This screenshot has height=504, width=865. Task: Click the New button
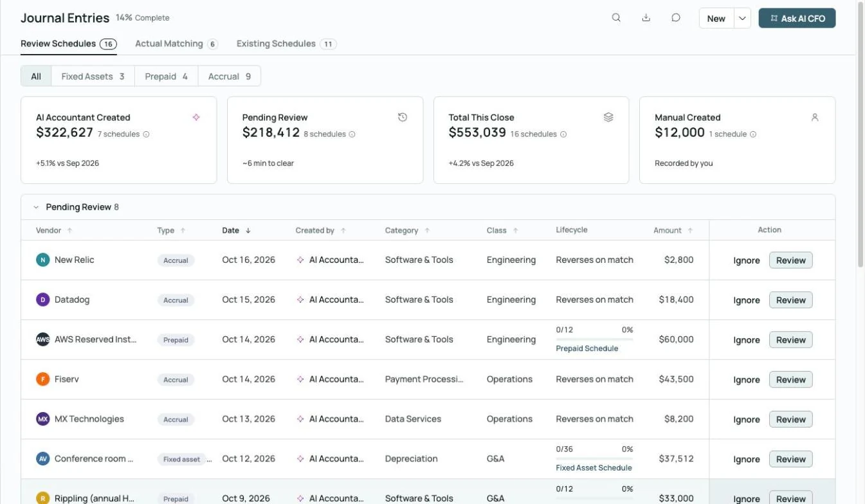coord(716,19)
